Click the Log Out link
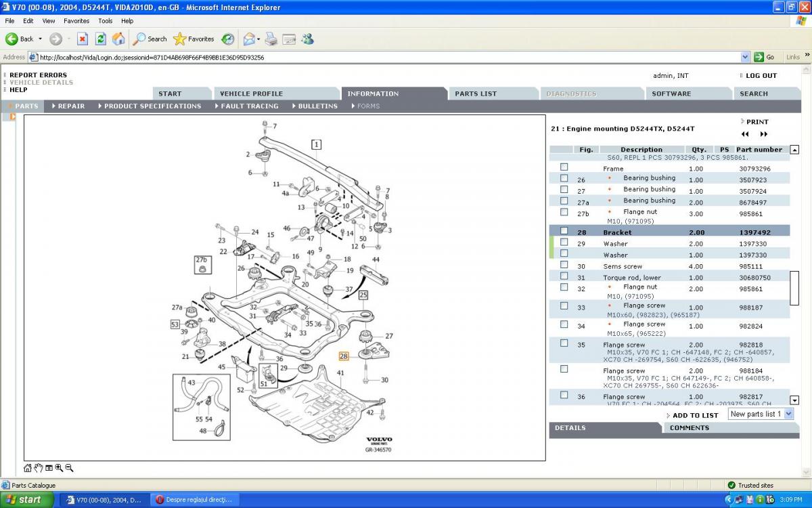This screenshot has width=812, height=508. pos(761,76)
